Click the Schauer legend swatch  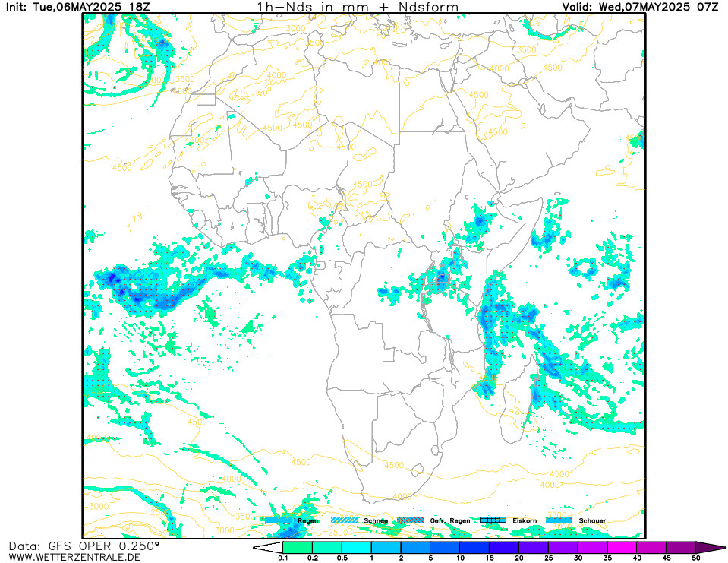coord(559,520)
